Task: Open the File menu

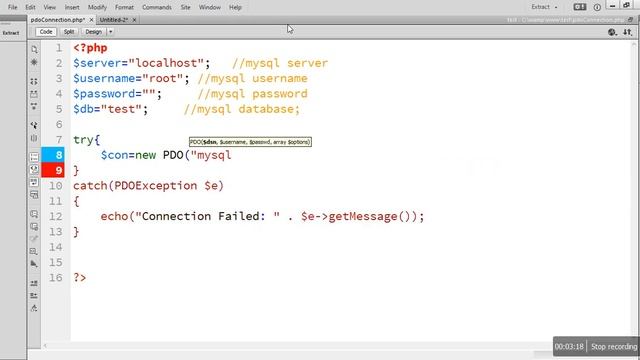Action: (x=13, y=7)
